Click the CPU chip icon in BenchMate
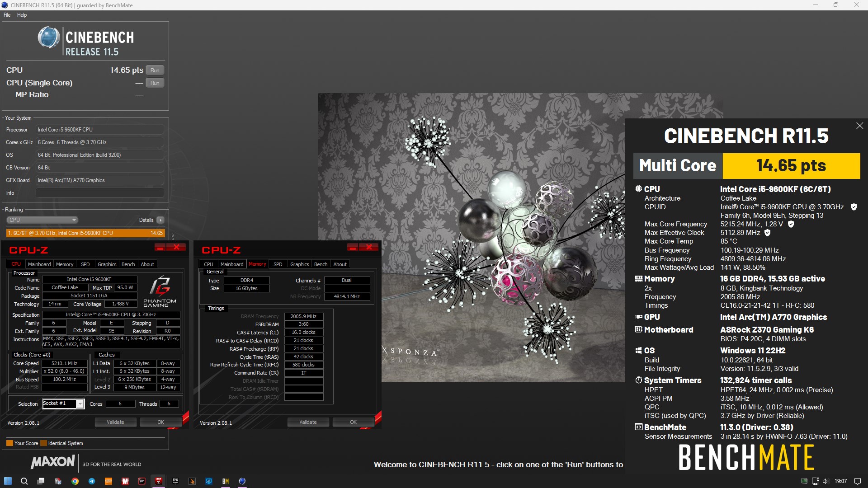This screenshot has width=868, height=488. tap(638, 189)
